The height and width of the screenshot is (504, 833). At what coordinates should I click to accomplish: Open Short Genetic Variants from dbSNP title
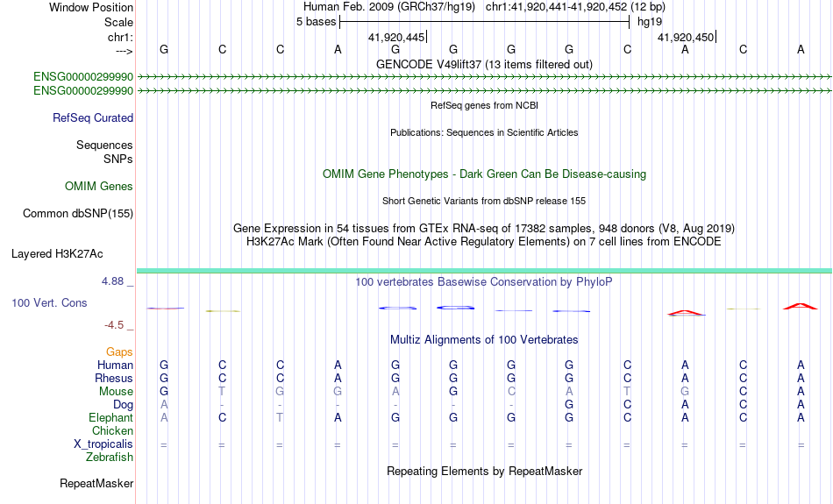pyautogui.click(x=484, y=201)
